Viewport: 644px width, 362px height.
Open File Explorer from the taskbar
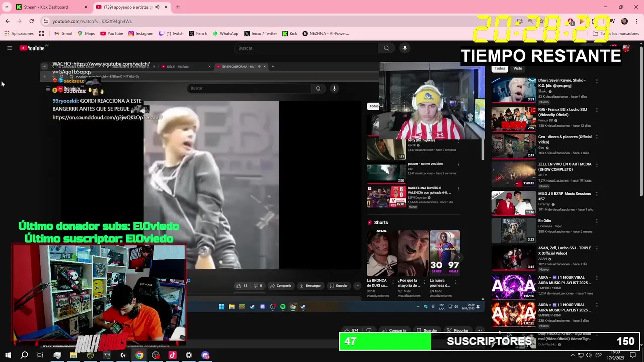pyautogui.click(x=73, y=355)
